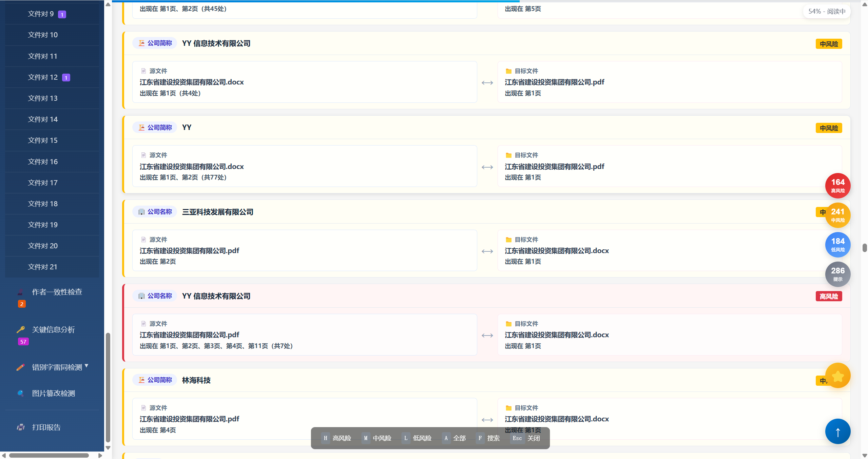Click the swap arrow in the 林海科技 card
This screenshot has height=459, width=868.
pos(487,420)
